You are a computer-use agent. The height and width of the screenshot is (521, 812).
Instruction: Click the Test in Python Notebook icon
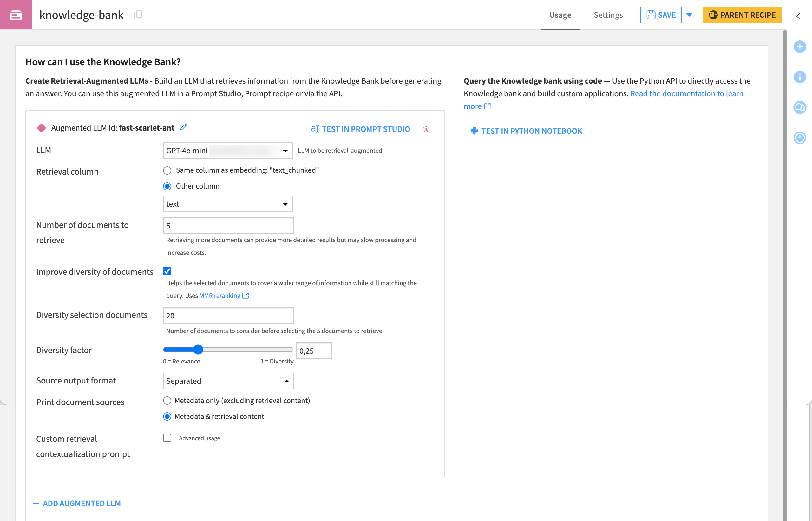(473, 131)
